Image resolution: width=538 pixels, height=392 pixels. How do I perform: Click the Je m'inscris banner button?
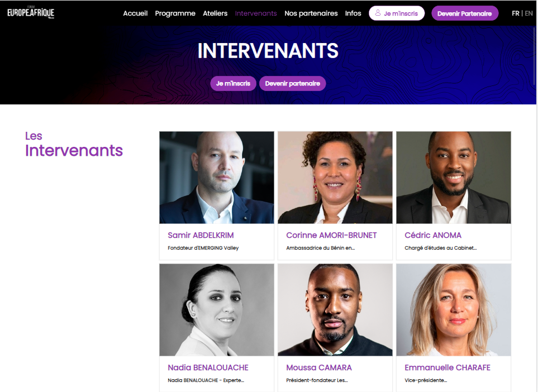pyautogui.click(x=233, y=83)
